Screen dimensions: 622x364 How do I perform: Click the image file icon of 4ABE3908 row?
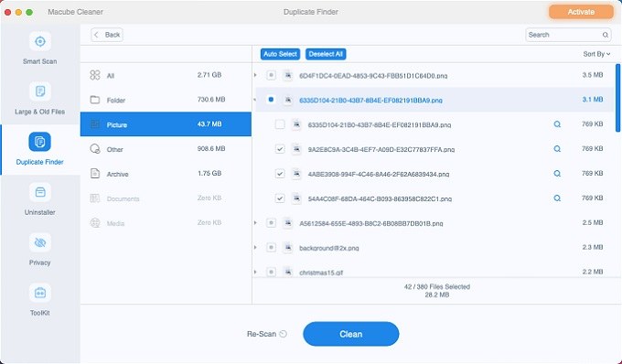(296, 174)
